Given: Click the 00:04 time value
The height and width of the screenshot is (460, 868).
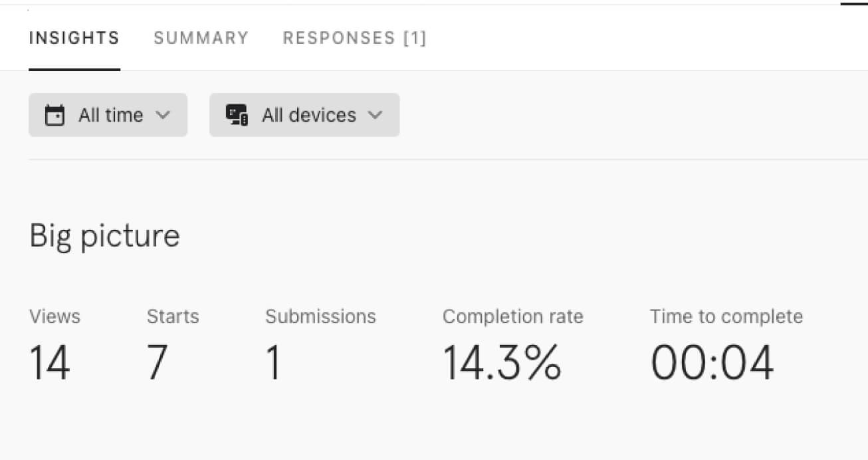Looking at the screenshot, I should [712, 363].
